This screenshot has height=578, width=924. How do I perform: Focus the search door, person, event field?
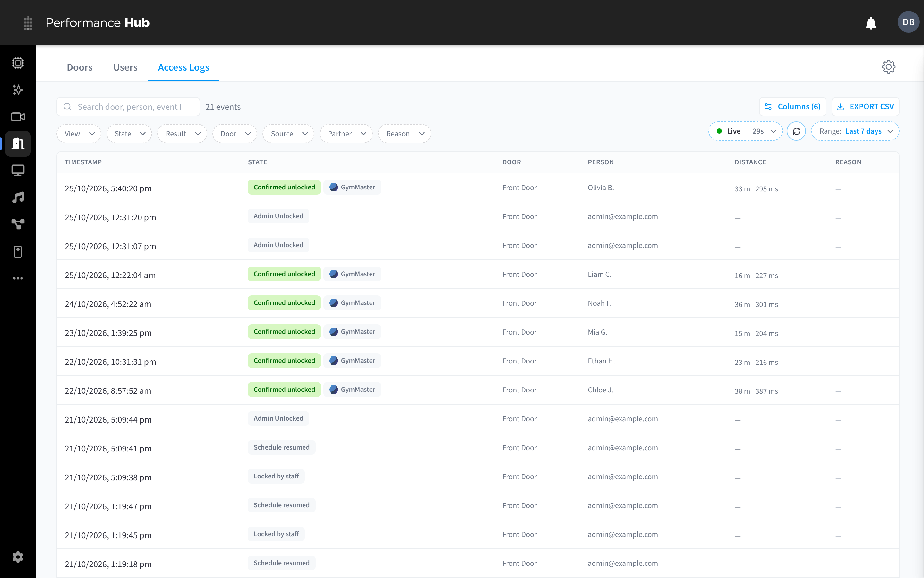128,107
